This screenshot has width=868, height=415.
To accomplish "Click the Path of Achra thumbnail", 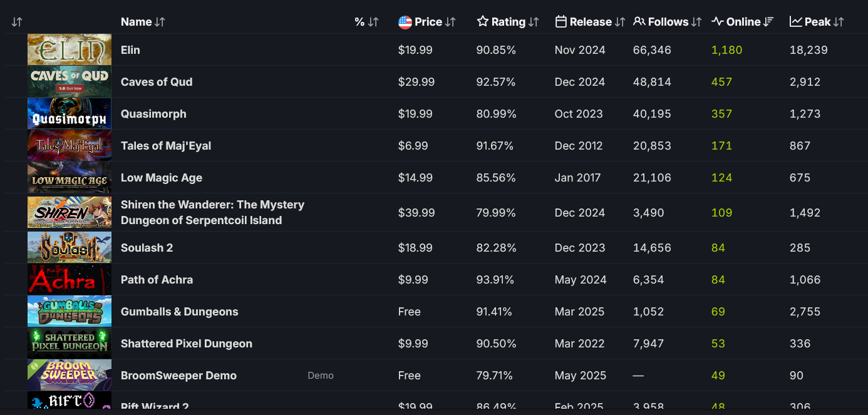I will (70, 280).
